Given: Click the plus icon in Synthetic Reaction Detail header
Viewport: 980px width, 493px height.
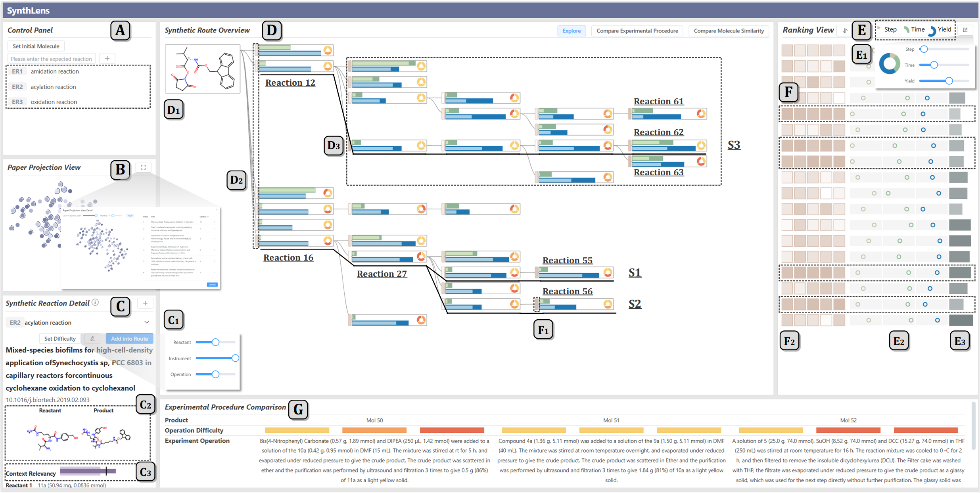Looking at the screenshot, I should (145, 303).
